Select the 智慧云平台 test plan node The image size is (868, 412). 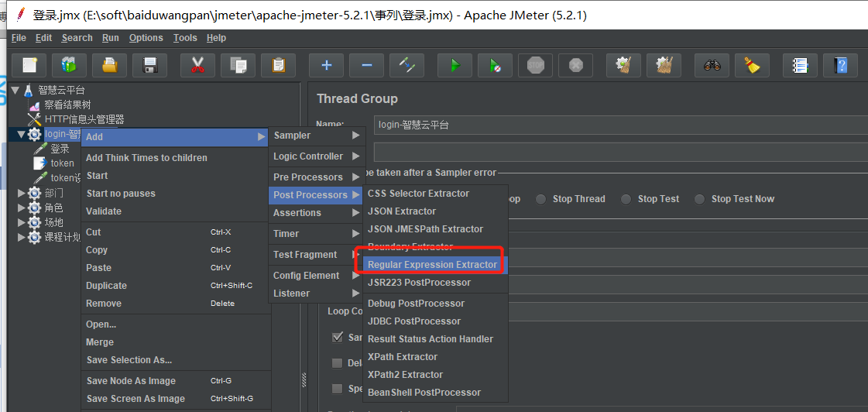click(x=61, y=90)
